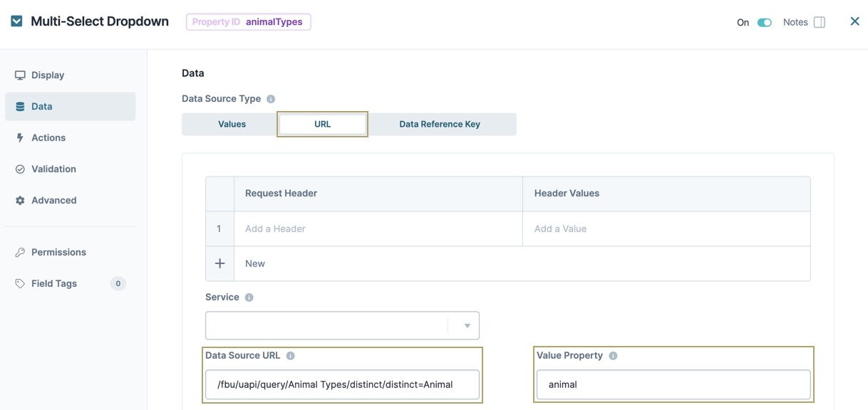868x410 pixels.
Task: Click the Multi-Select Dropdown checkbox icon
Action: click(x=16, y=21)
